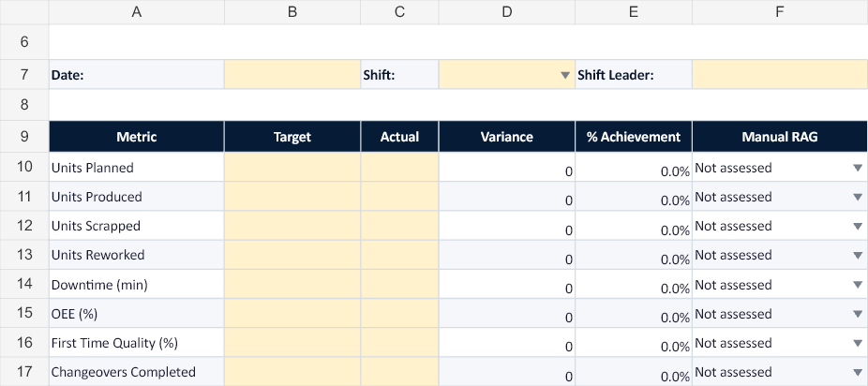This screenshot has height=386, width=868.
Task: Click the 'Changeovers Completed' cell
Action: click(136, 372)
